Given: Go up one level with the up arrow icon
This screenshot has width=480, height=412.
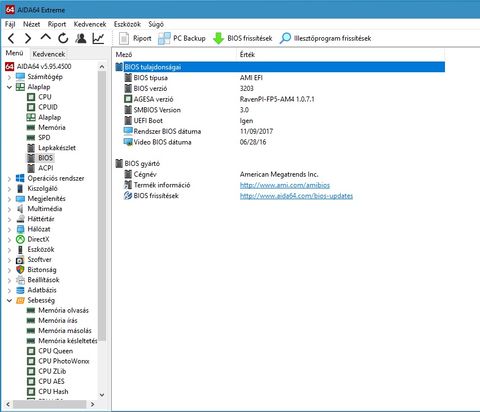Looking at the screenshot, I should coord(46,37).
